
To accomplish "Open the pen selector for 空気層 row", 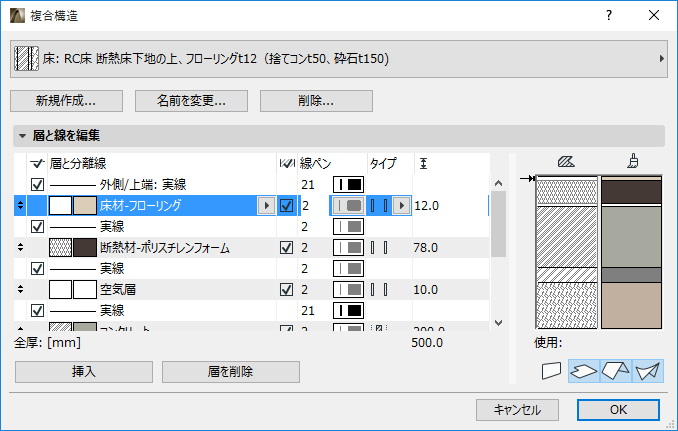I will coord(348,290).
